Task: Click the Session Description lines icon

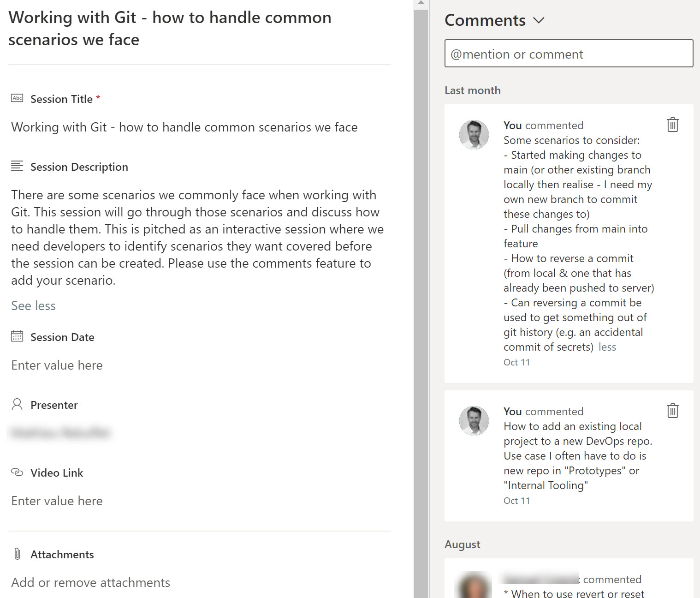Action: 17,166
